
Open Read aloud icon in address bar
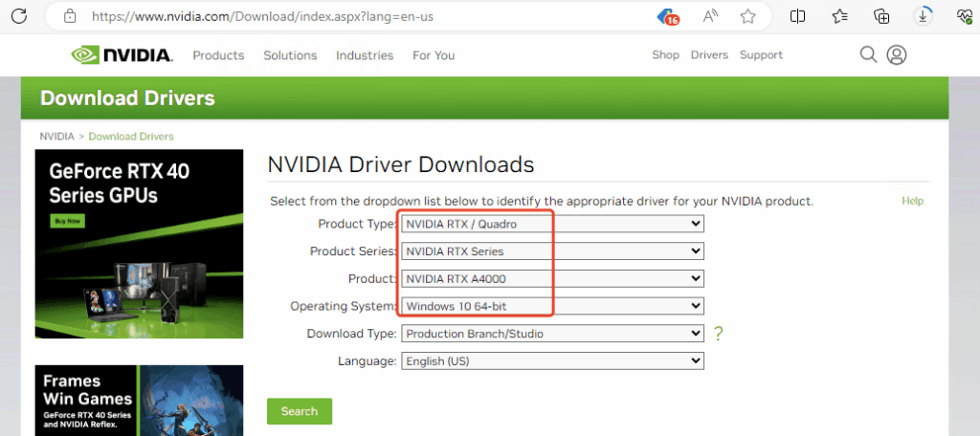710,16
